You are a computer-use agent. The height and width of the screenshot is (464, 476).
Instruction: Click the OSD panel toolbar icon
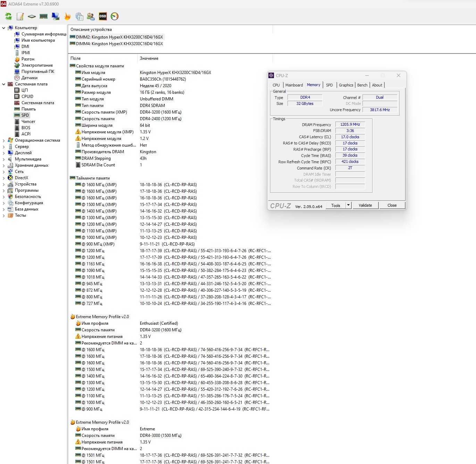103,16
